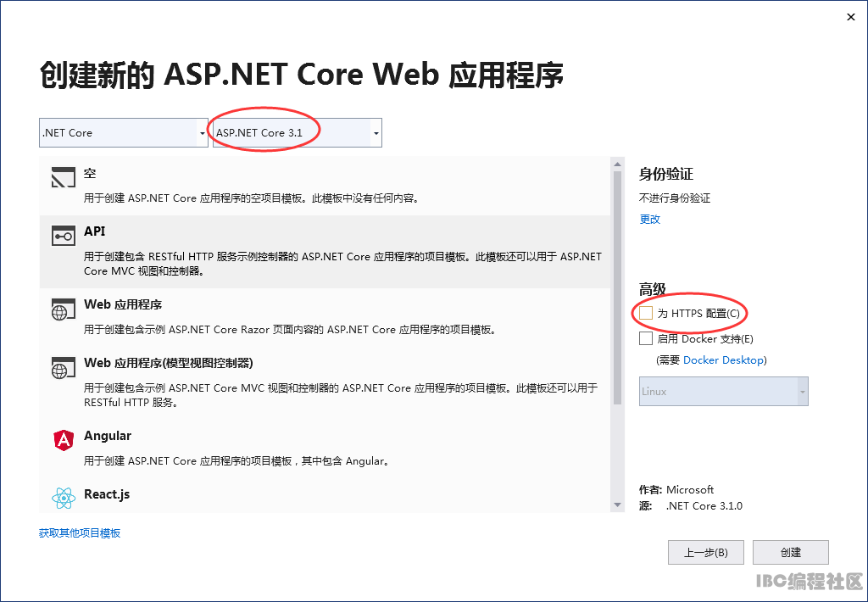This screenshot has height=602, width=868.
Task: Select the API template title
Action: tap(95, 231)
